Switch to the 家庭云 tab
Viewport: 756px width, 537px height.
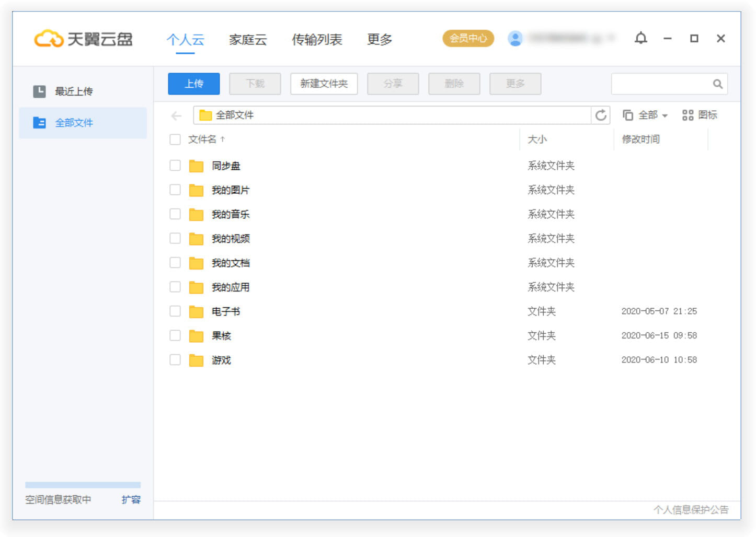(248, 40)
